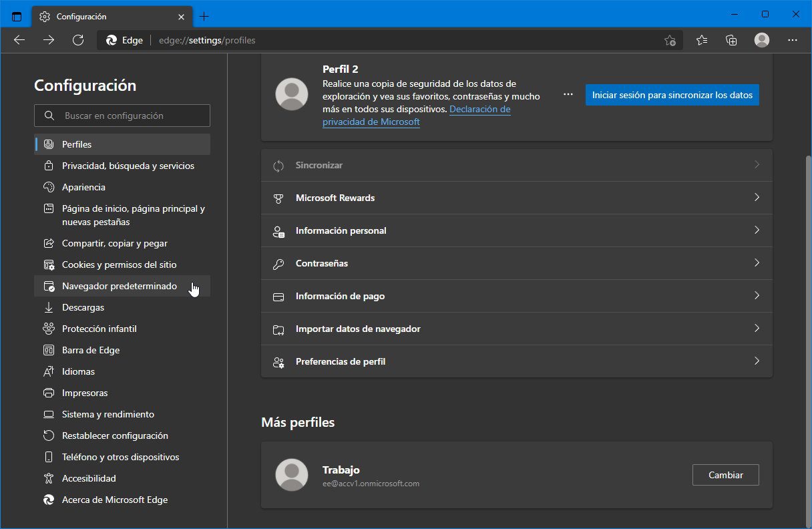Click the Perfil 2 avatar picture
812x529 pixels.
tap(292, 94)
